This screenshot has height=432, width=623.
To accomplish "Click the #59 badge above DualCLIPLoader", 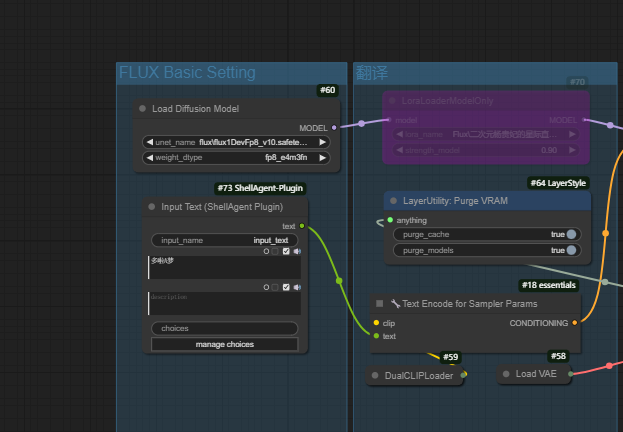I will tap(451, 357).
